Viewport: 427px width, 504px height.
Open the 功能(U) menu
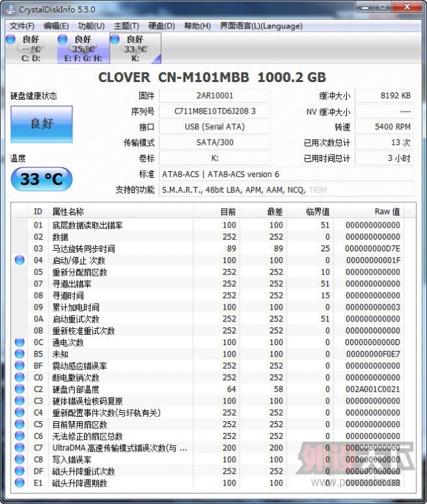coord(91,26)
